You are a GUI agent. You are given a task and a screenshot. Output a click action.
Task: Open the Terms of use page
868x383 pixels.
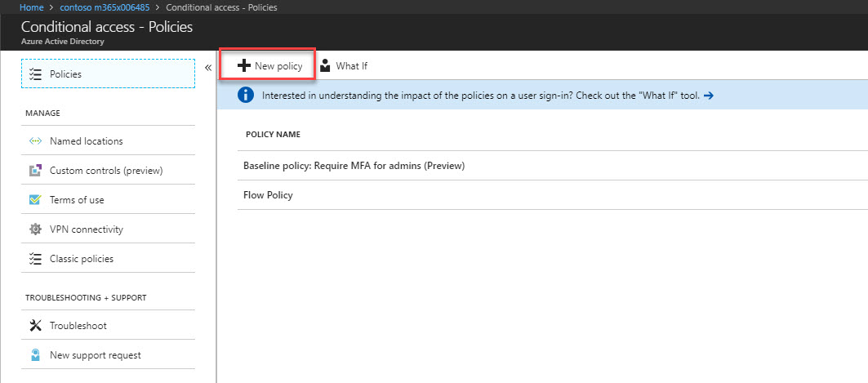click(108, 200)
